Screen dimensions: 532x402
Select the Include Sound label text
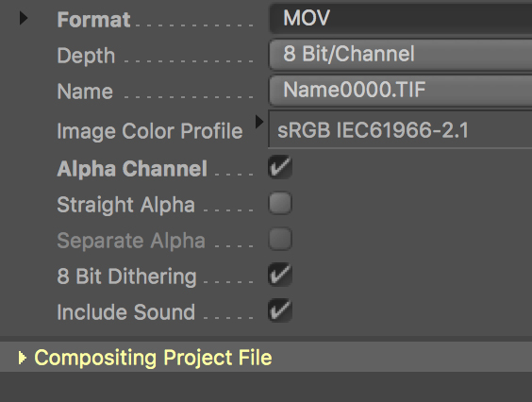point(126,312)
